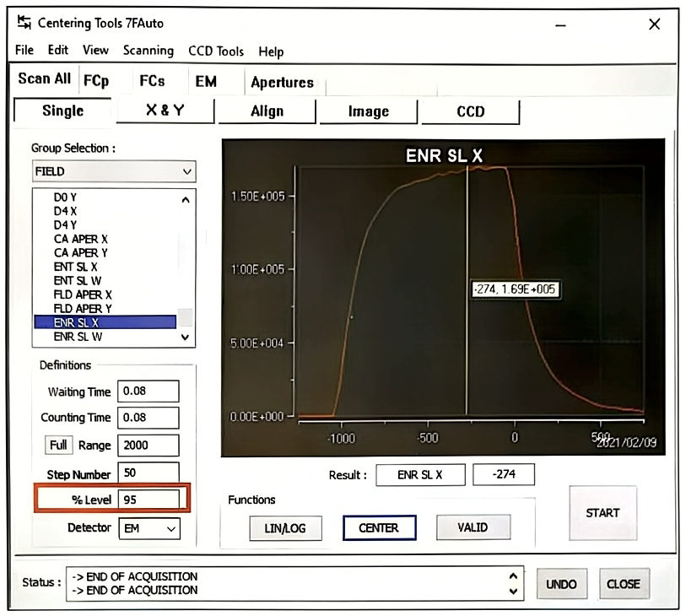Click the Result value field -274

[x=504, y=475]
